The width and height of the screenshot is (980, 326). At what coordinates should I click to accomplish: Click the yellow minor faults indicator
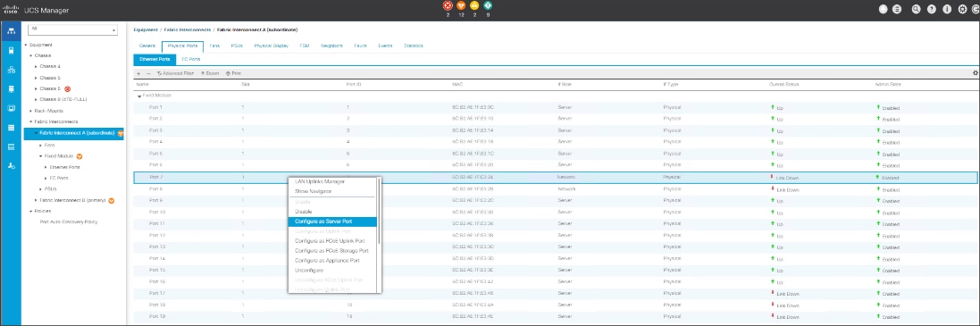coord(474,5)
